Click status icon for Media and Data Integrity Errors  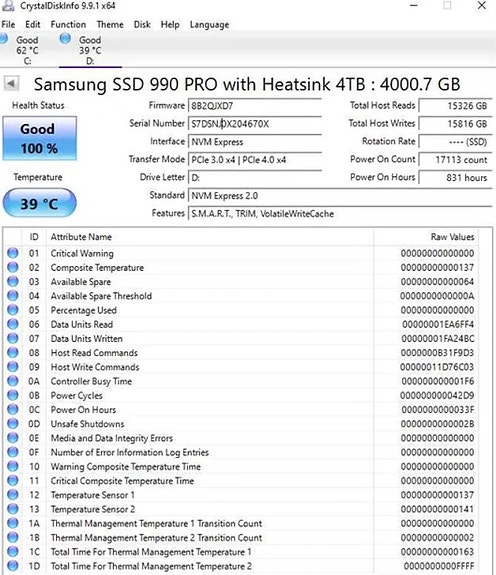pos(13,438)
